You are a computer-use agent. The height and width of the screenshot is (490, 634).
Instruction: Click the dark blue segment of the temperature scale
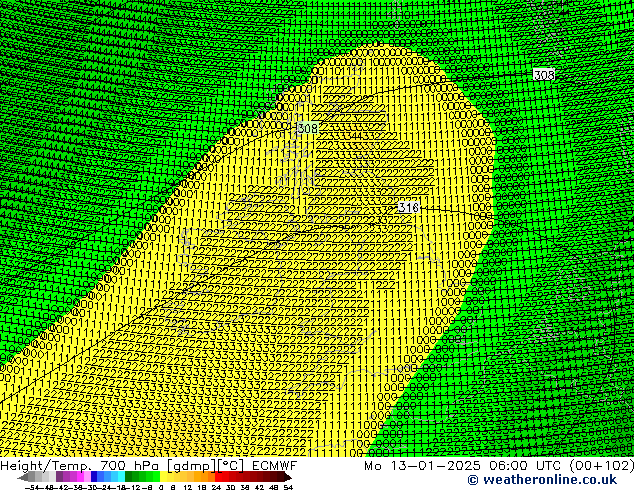[94, 477]
